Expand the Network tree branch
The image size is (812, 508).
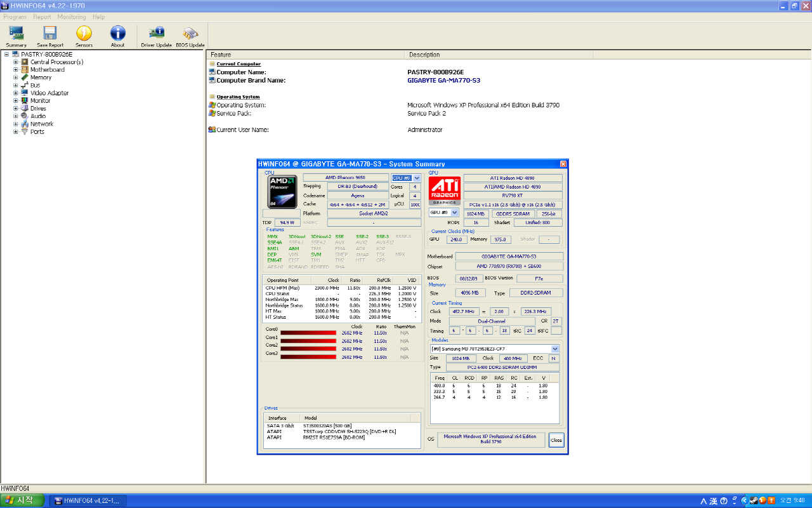[16, 124]
